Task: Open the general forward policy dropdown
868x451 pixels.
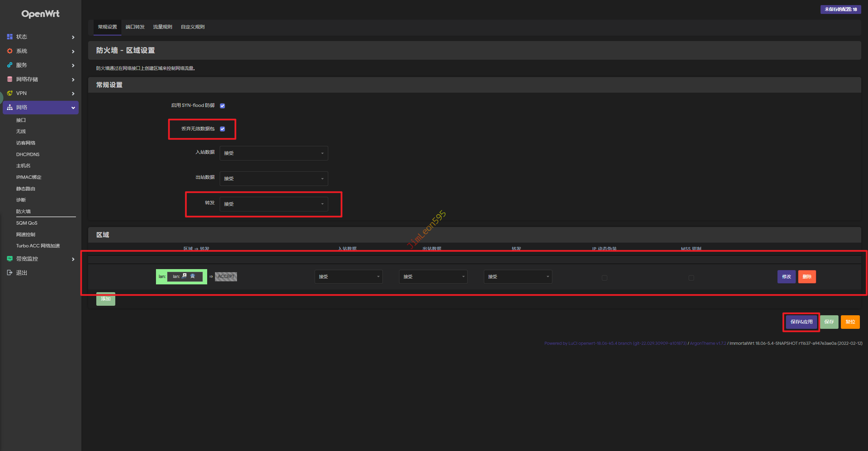Action: tap(274, 204)
